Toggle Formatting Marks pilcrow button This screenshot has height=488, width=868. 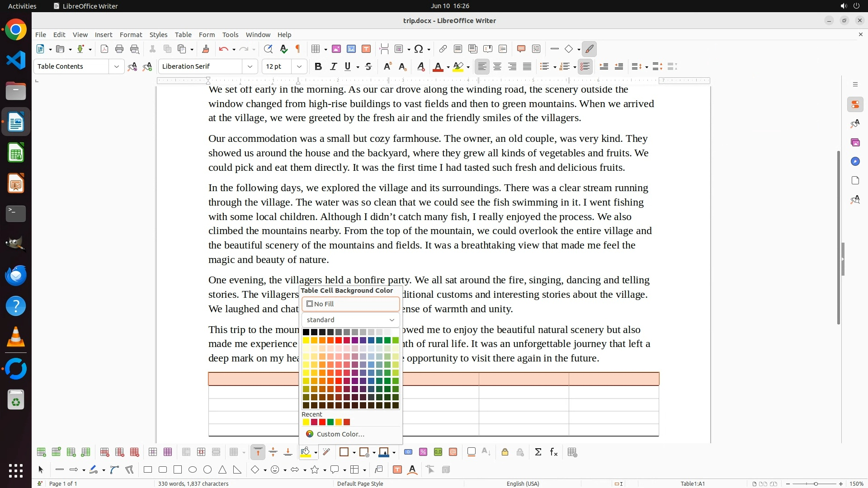pos(298,49)
